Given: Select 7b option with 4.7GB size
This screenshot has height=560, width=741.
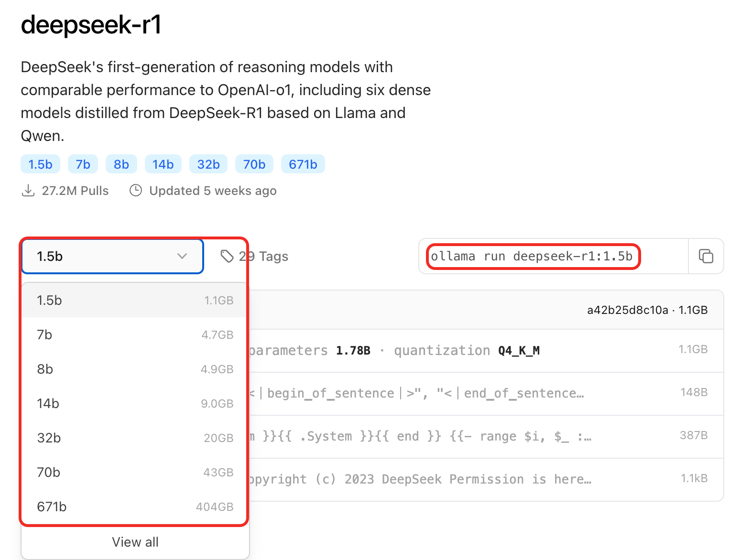Looking at the screenshot, I should (x=135, y=335).
